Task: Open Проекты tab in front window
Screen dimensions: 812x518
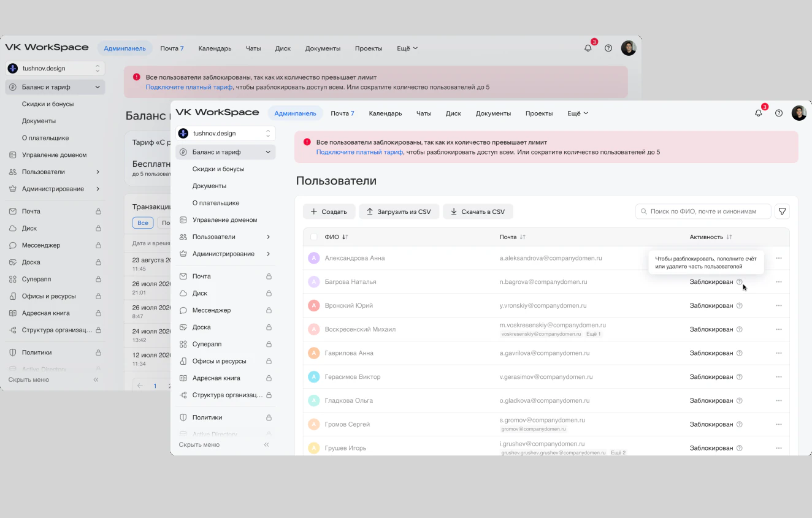Action: point(539,113)
